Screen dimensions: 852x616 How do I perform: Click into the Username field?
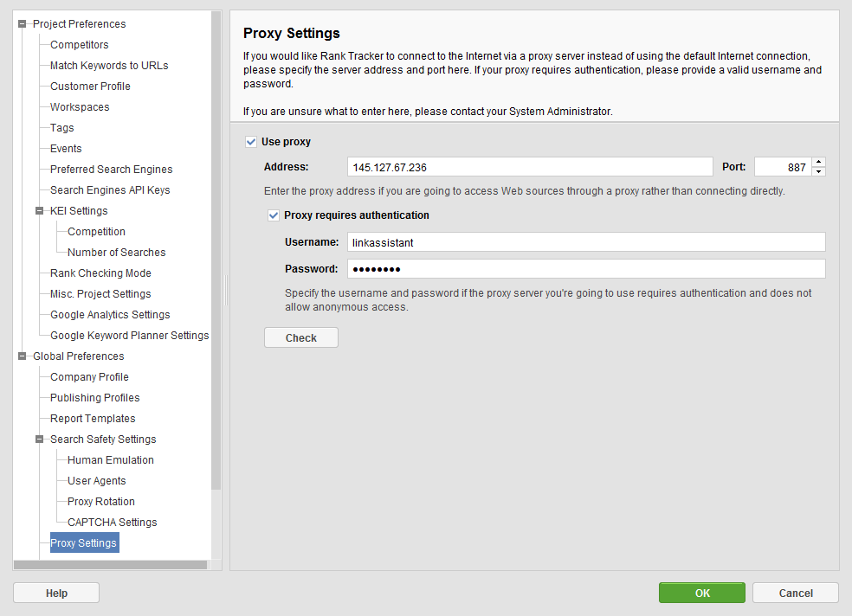pos(586,242)
